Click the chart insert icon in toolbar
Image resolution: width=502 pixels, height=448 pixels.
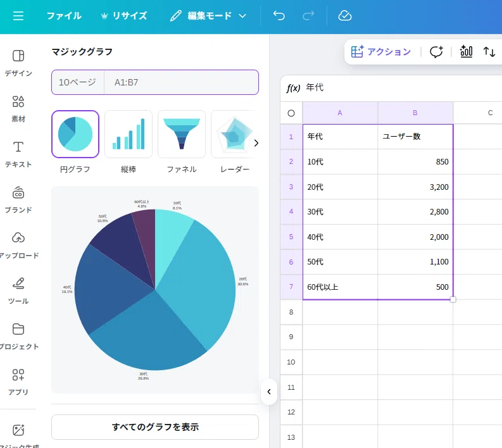point(466,52)
